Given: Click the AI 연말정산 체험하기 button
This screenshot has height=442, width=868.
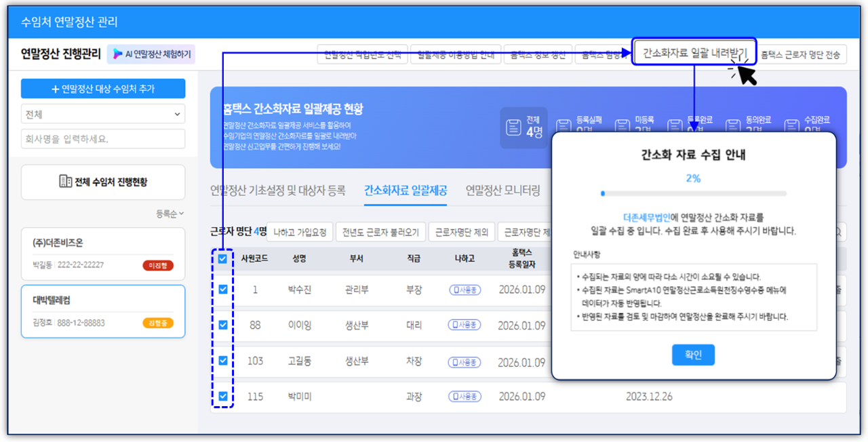Looking at the screenshot, I should coord(151,54).
